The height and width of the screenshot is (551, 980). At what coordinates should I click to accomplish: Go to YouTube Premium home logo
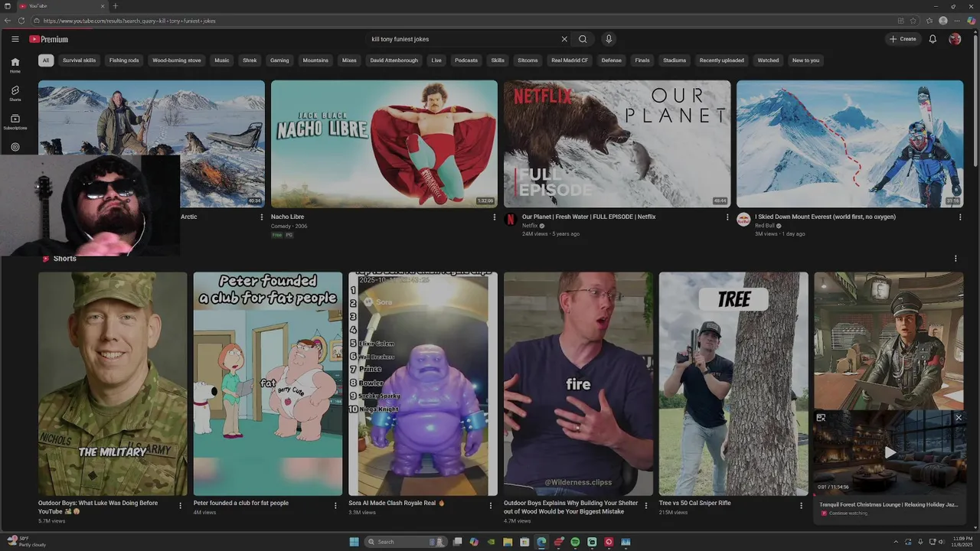(49, 39)
